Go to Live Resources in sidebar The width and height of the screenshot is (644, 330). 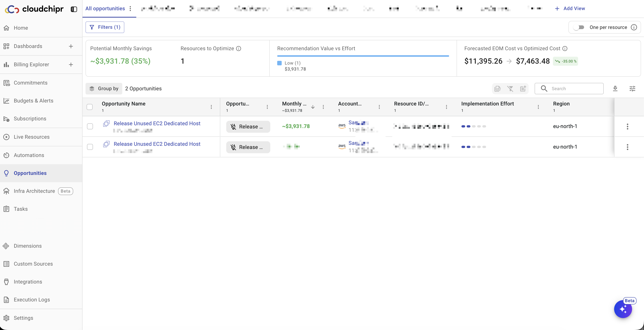click(32, 137)
